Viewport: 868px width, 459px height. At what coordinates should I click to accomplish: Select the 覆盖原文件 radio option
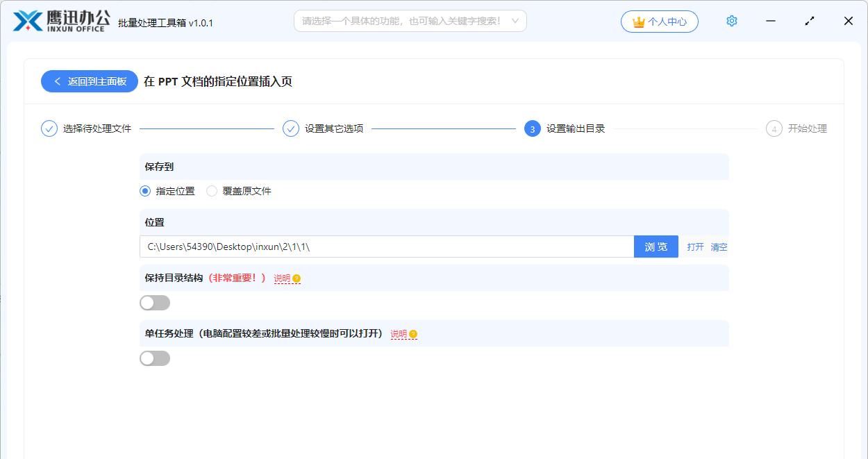point(211,190)
